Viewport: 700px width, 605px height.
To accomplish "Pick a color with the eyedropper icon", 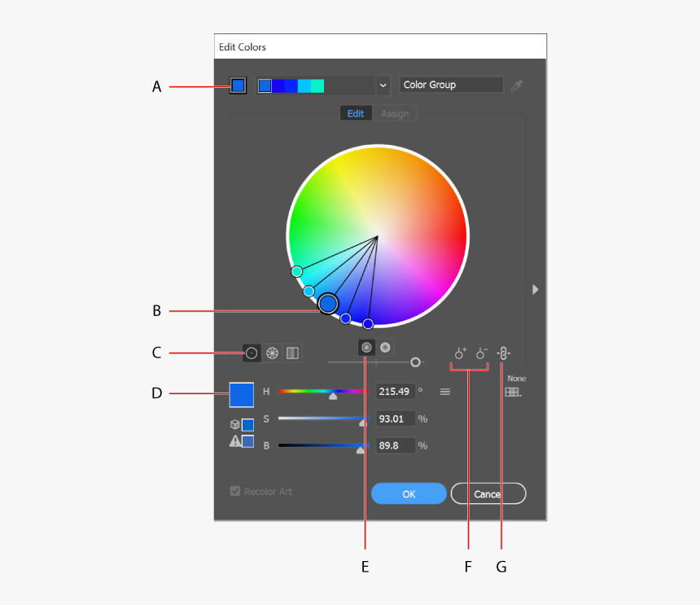I will [x=516, y=85].
